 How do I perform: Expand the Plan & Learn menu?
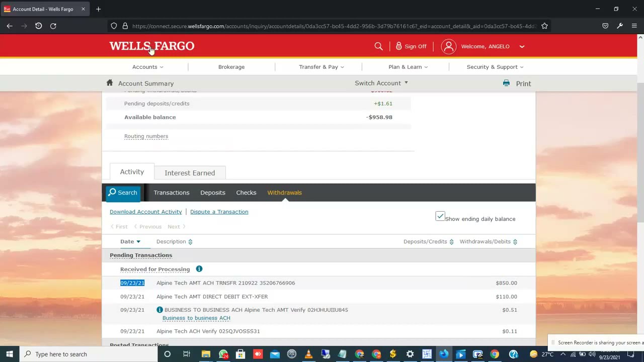tap(408, 67)
